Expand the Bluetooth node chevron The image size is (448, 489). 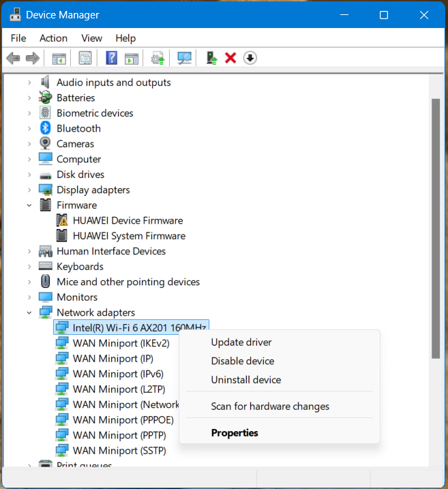pos(29,128)
